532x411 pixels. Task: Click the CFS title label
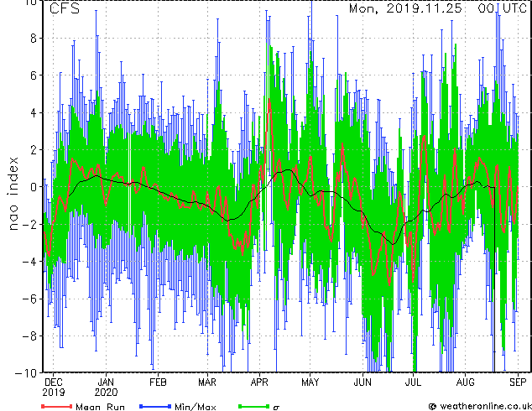click(x=65, y=8)
